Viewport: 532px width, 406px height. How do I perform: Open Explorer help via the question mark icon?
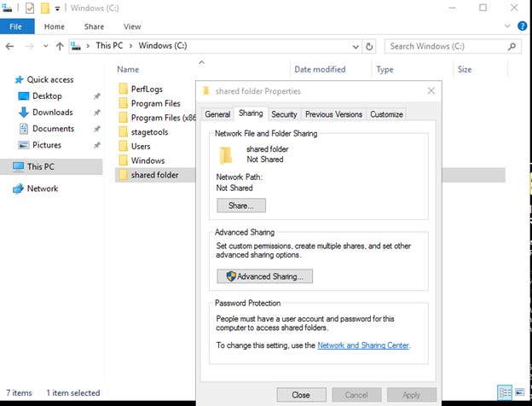(x=522, y=26)
